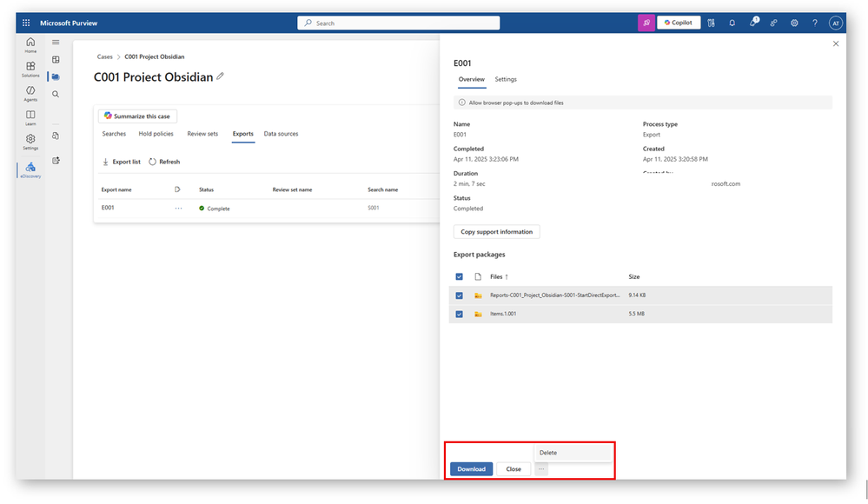Click the search magnifier in secondary sidebar
This screenshot has width=868, height=504.
(x=56, y=94)
